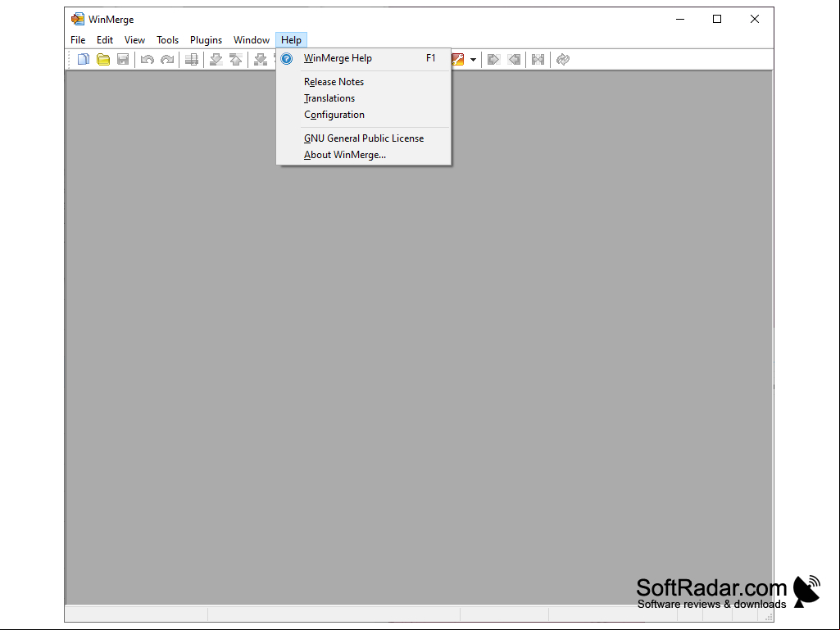Select Configuration in Help menu
The width and height of the screenshot is (840, 630).
click(x=364, y=115)
